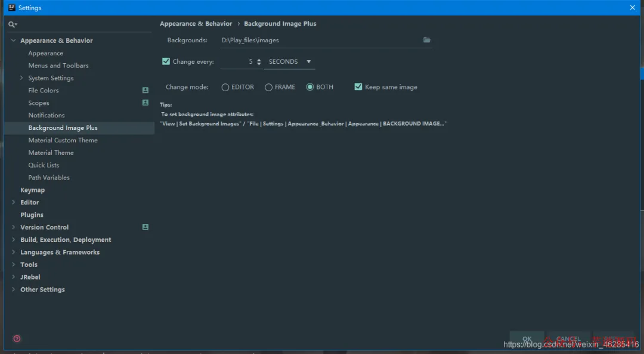Select the FRAME change mode radio
644x354 pixels.
click(268, 87)
